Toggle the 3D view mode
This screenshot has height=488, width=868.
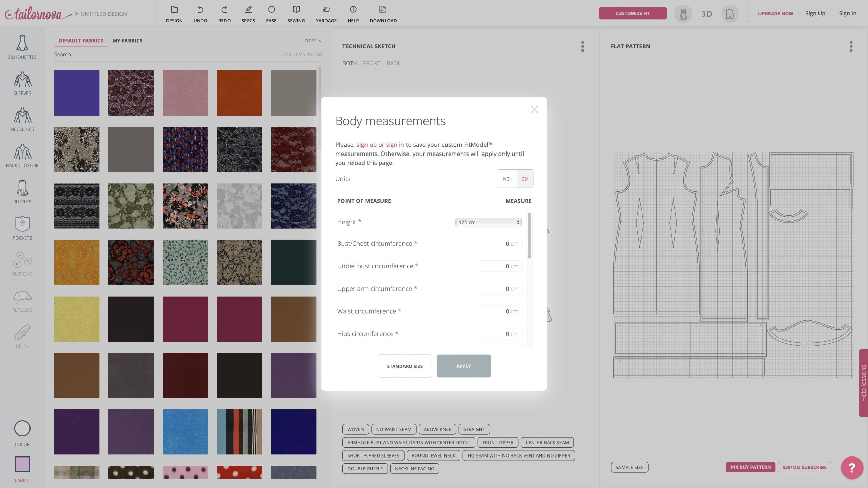(x=706, y=14)
